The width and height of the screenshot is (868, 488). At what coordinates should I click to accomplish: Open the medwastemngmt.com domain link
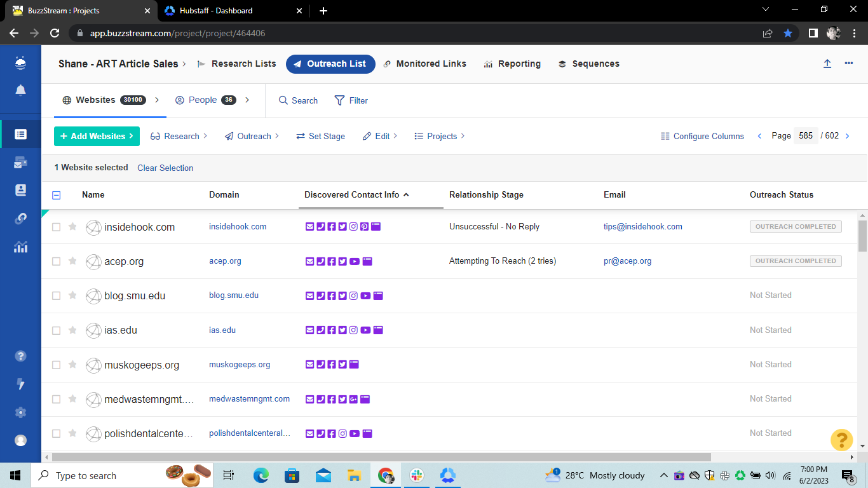tap(249, 399)
